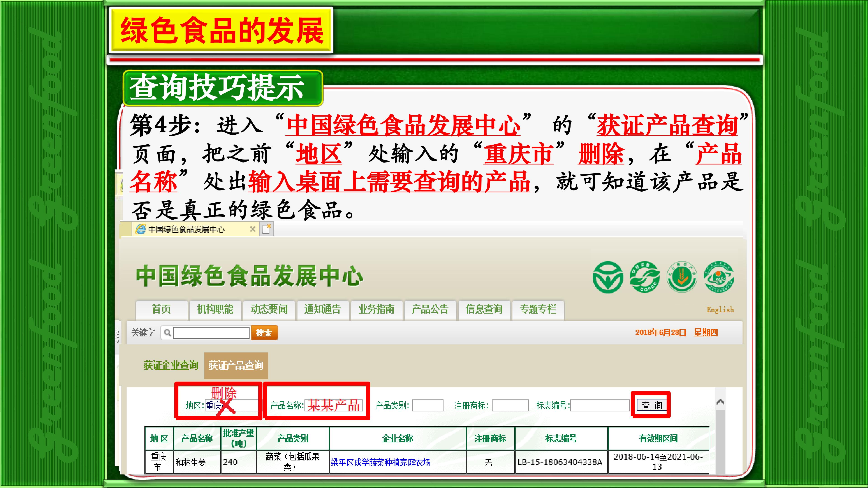The width and height of the screenshot is (868, 488).
Task: Click the 2018年6月28日 date text
Action: [661, 333]
